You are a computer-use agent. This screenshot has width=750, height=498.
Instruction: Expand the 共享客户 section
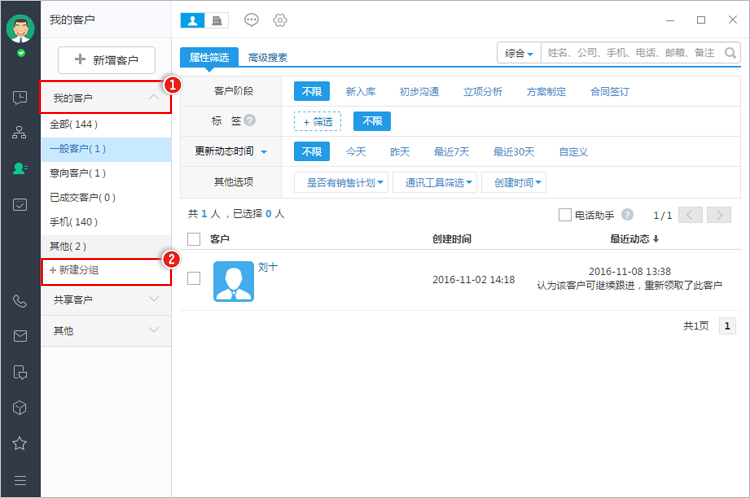[106, 300]
